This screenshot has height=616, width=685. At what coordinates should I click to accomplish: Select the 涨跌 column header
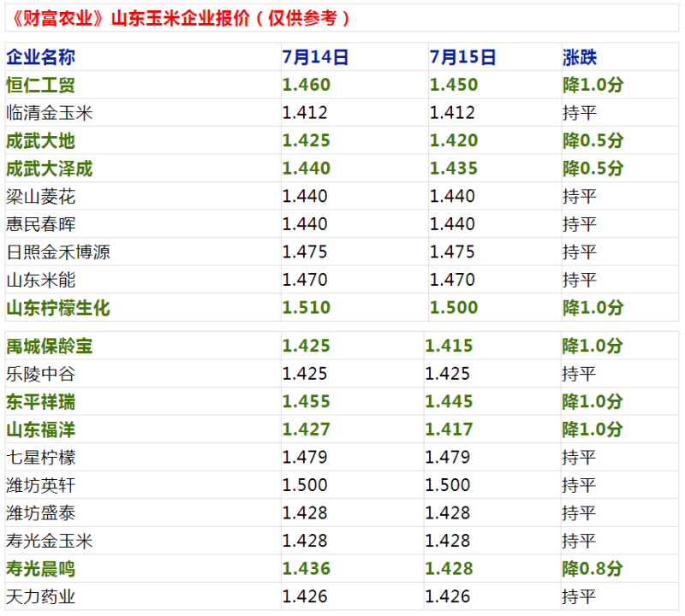pos(580,57)
